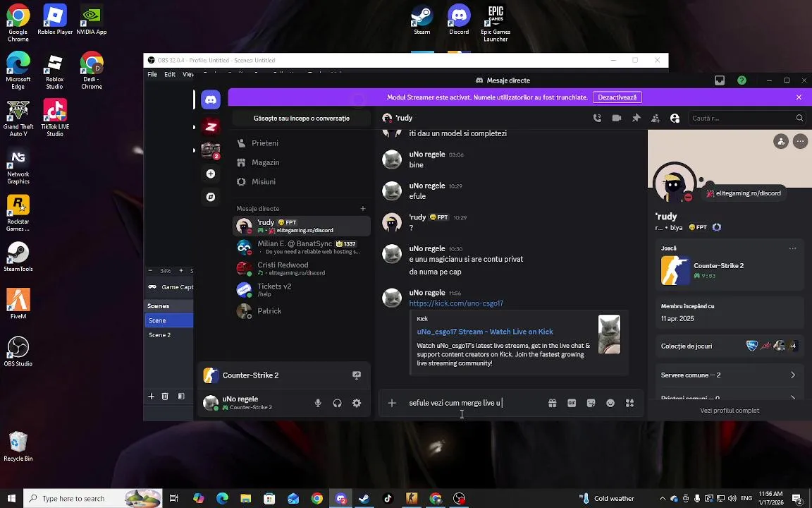Mute microphone in user panel

pos(318,403)
